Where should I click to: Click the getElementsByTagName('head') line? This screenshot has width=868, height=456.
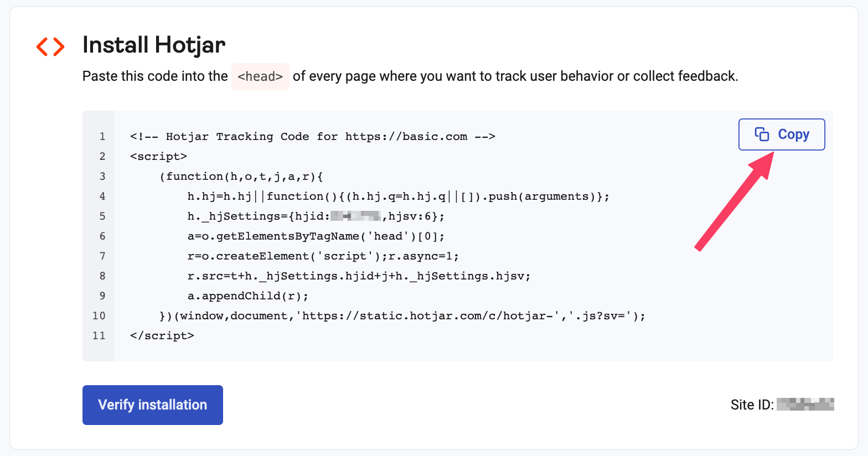[316, 236]
